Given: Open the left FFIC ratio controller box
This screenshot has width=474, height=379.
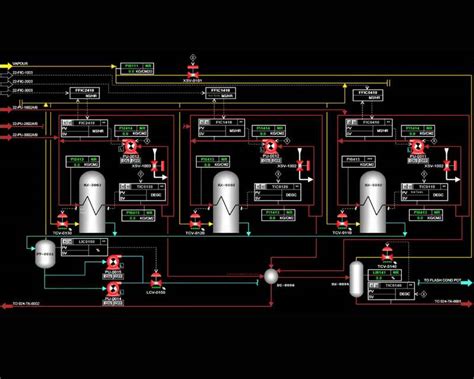Looking at the screenshot, I should (84, 93).
